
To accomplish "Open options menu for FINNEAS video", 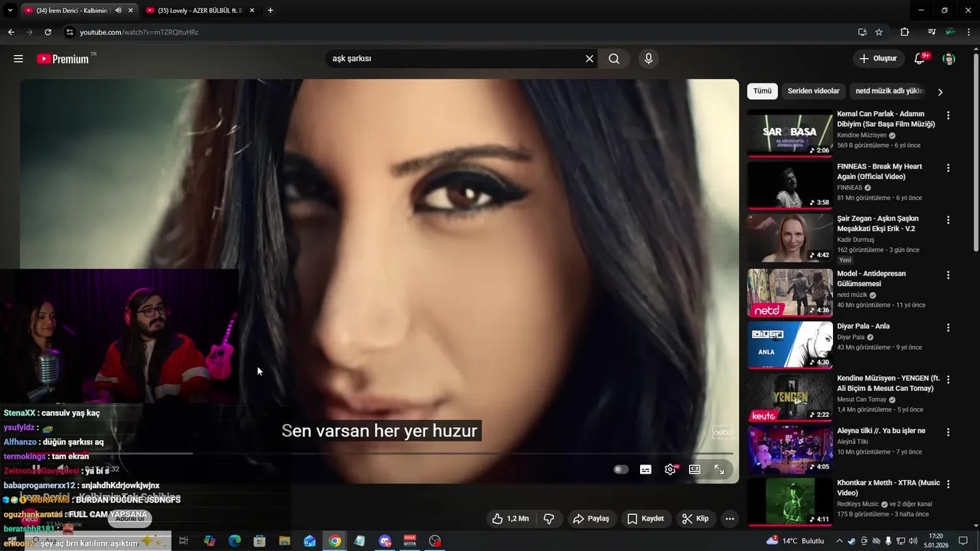I will click(x=949, y=168).
